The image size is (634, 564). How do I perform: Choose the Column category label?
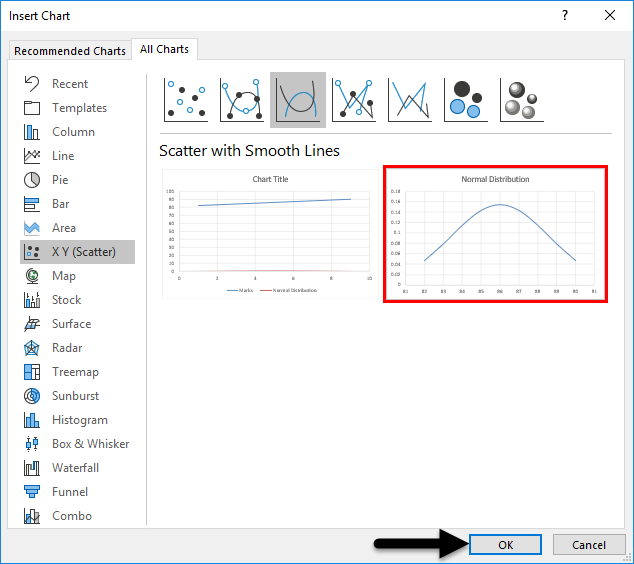click(73, 132)
